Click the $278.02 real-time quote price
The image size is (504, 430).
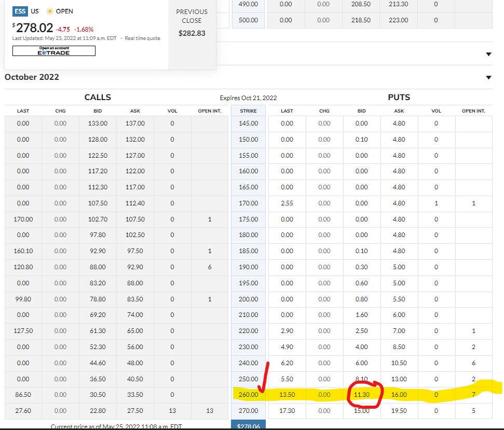32,27
